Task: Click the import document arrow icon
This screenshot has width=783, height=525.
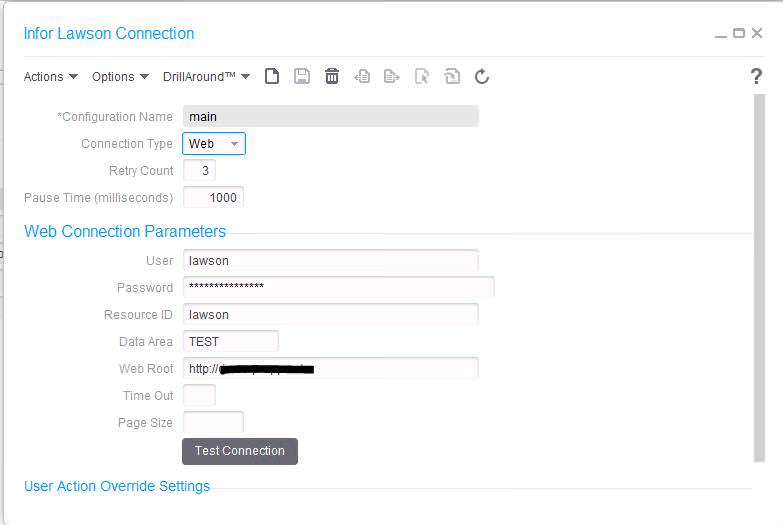Action: pos(362,76)
